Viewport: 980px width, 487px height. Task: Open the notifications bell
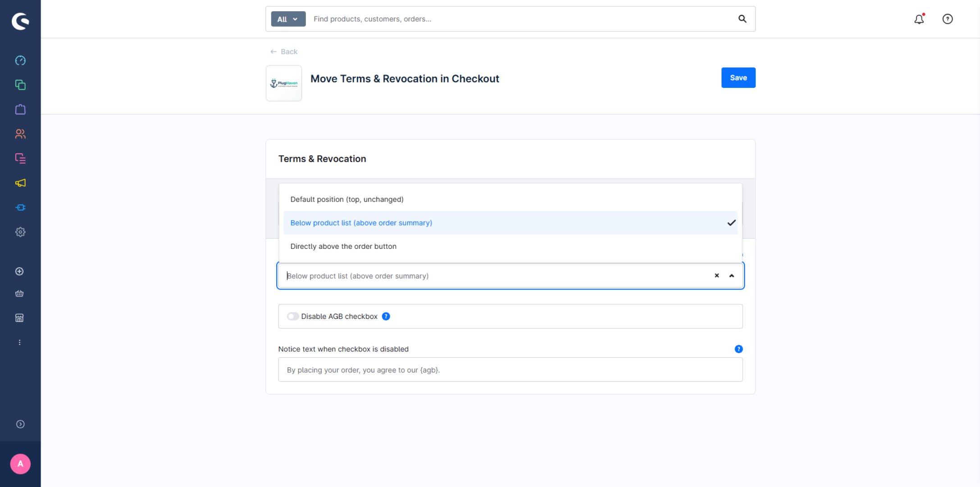[919, 19]
